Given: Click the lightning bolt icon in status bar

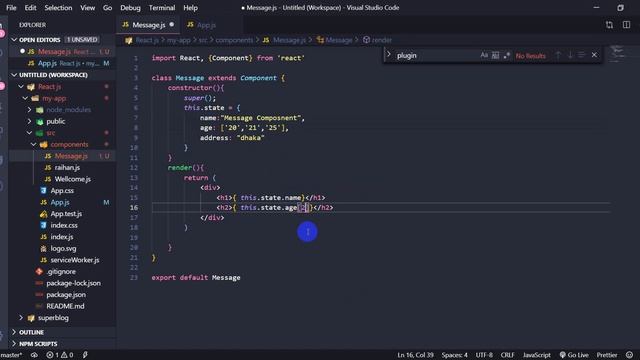Looking at the screenshot, I should (85, 355).
